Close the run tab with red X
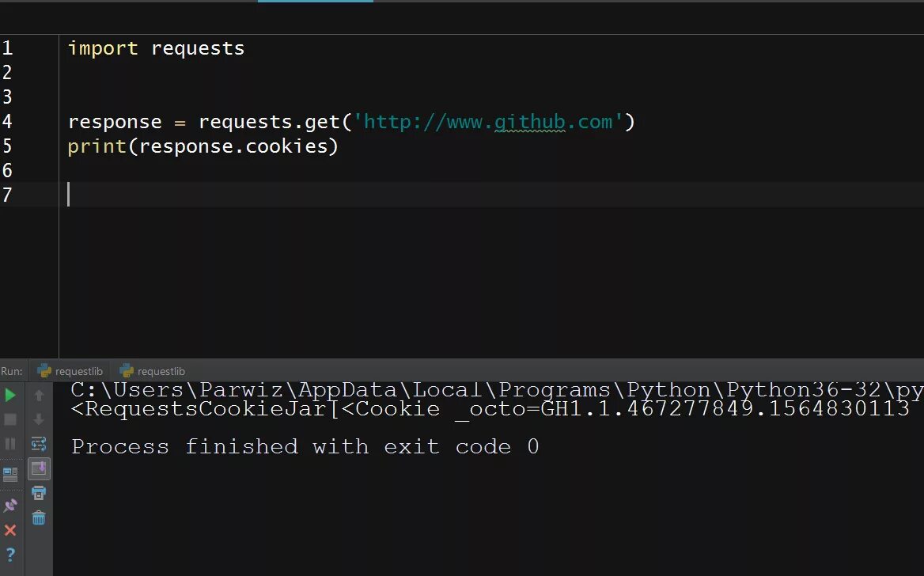Image resolution: width=924 pixels, height=576 pixels. [x=10, y=530]
